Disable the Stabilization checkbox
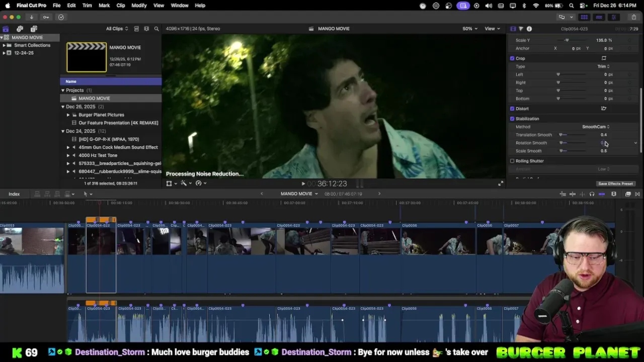Screen dimensions: 644x362 coord(512,119)
